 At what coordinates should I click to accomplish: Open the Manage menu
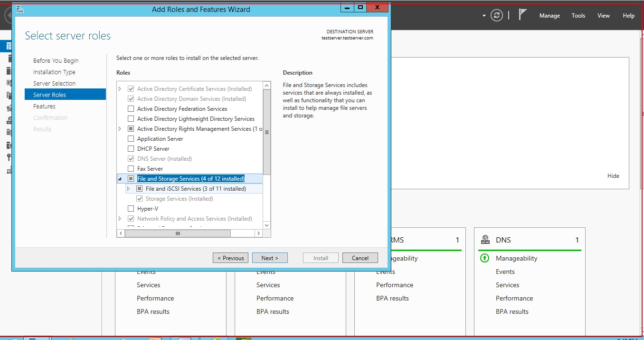pyautogui.click(x=549, y=16)
